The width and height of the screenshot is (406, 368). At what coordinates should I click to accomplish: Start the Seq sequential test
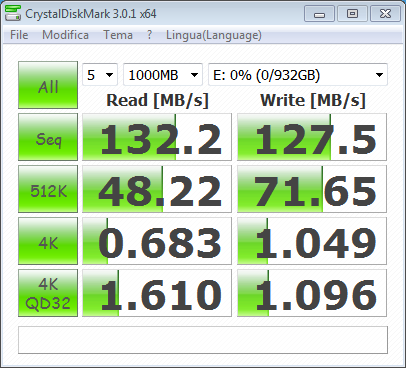click(48, 137)
